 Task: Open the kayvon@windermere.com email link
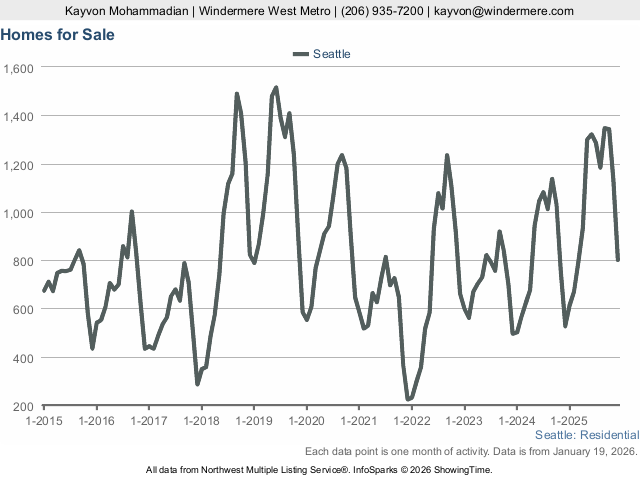point(505,11)
